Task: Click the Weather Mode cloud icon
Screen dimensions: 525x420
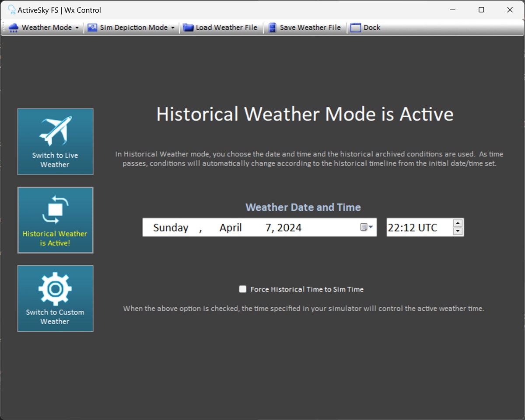Action: [x=14, y=28]
